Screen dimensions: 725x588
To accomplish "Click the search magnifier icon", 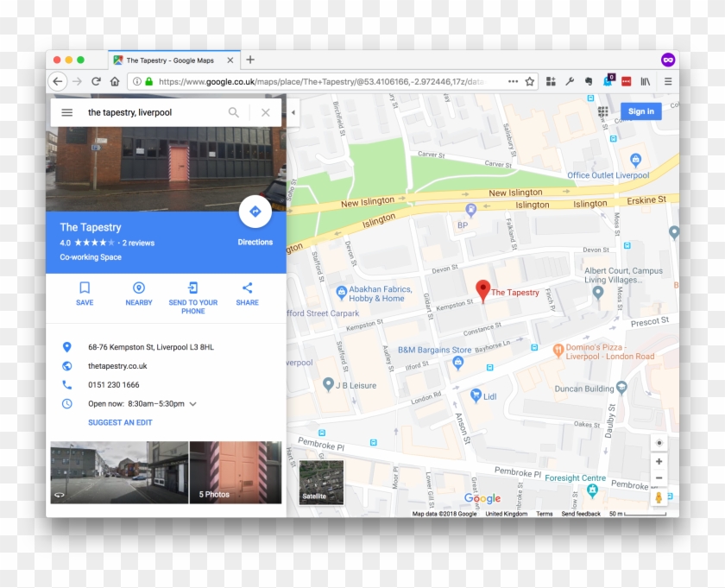I will 233,112.
